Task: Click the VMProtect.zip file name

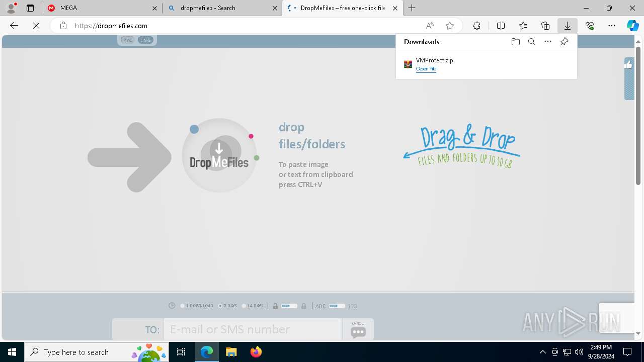Action: click(434, 60)
